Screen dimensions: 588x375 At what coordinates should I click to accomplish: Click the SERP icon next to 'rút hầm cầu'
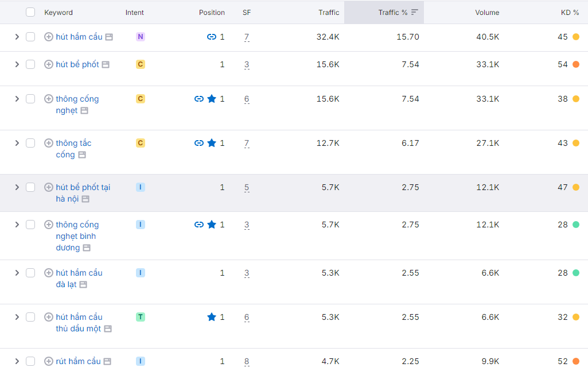coord(107,361)
